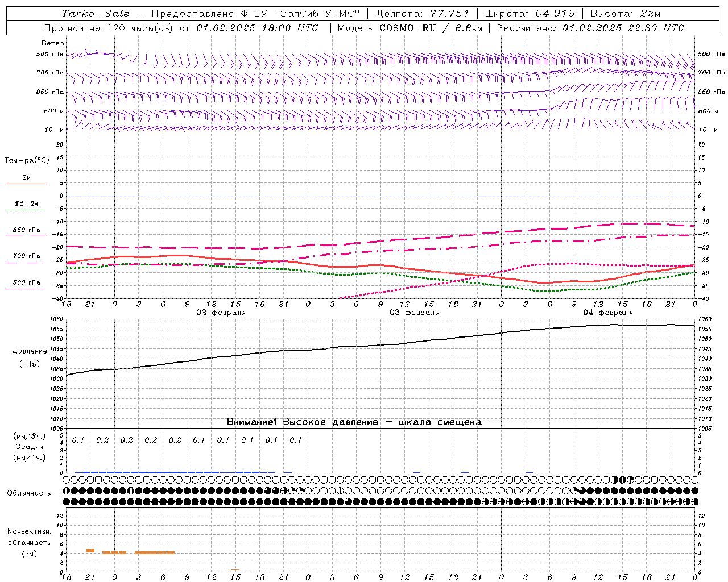Viewport: 728px width, 582px height.
Task: Select the Высота: 22м header cell
Action: (626, 14)
